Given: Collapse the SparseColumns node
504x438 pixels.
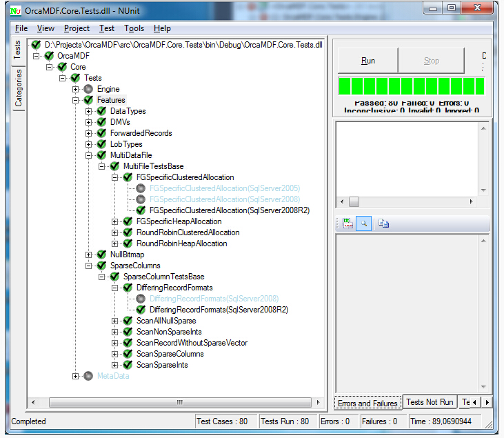Looking at the screenshot, I should (88, 266).
